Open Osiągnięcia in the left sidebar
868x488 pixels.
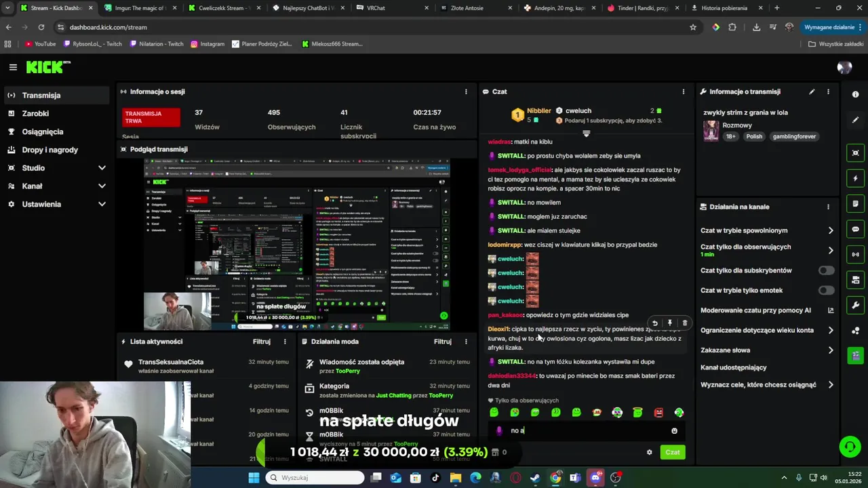click(56, 131)
